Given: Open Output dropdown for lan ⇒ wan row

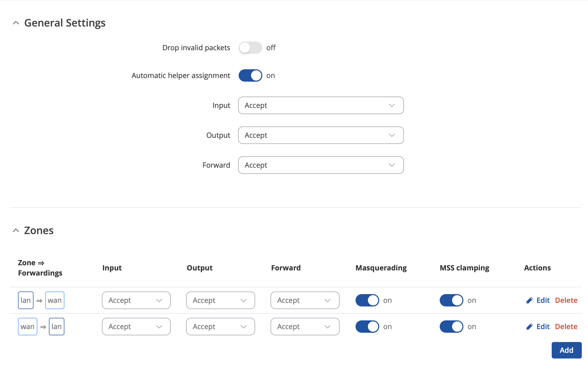Looking at the screenshot, I should [221, 300].
